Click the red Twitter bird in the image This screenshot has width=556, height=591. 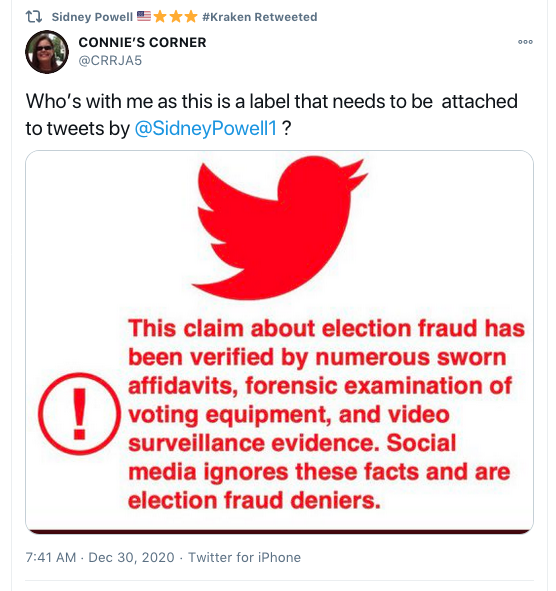tap(280, 228)
